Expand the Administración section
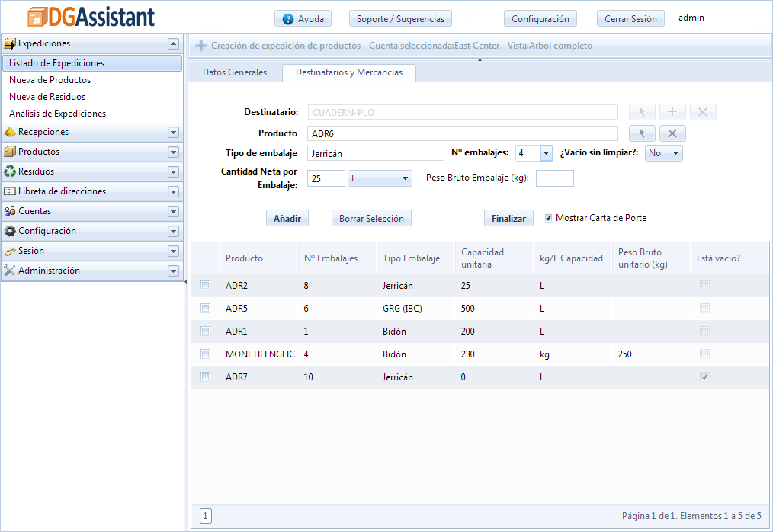This screenshot has width=773, height=532. tap(173, 271)
